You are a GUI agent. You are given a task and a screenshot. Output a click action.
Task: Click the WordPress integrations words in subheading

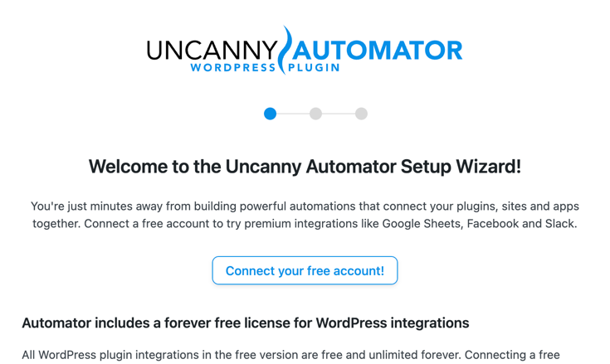pos(392,323)
